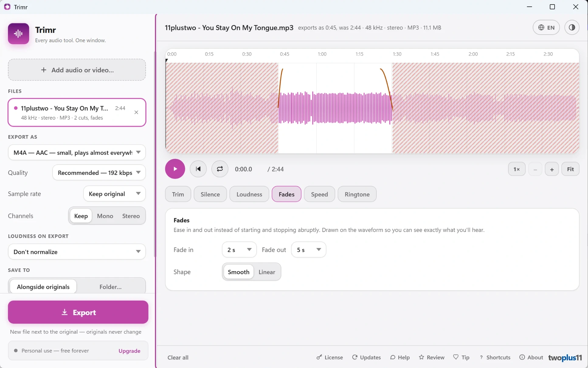Change 1× playback speed button

point(517,169)
